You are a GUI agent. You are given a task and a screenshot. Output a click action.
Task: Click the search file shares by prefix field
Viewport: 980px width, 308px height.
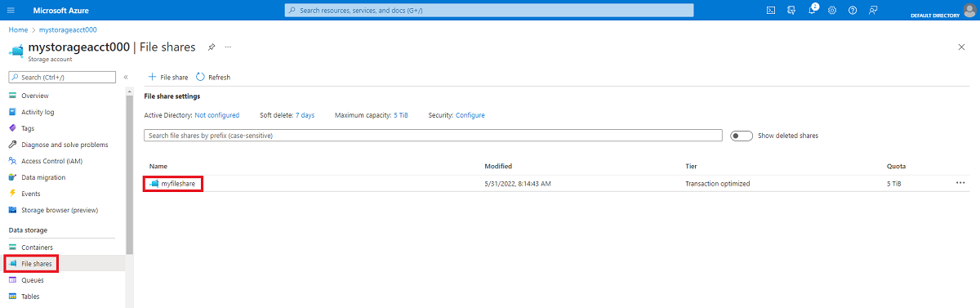[x=433, y=136]
